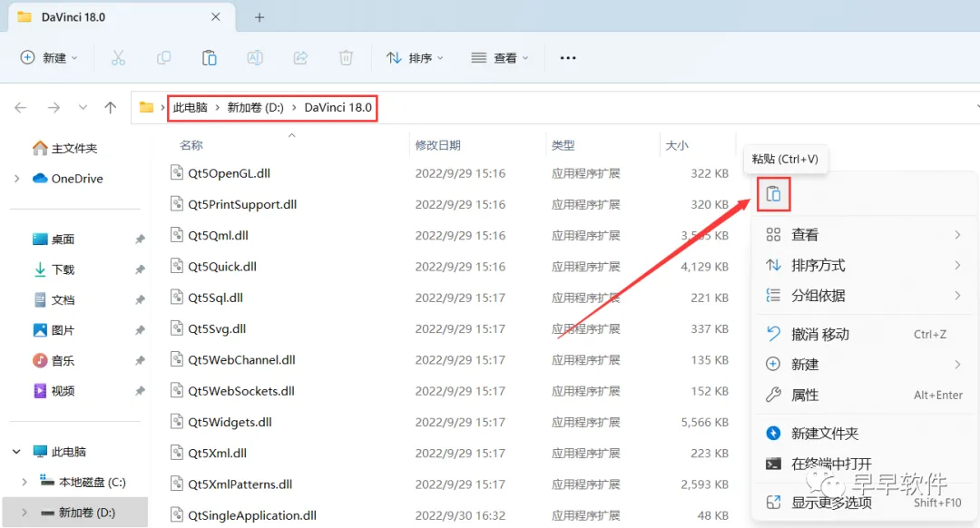Choose 撤消 移动 from context menu
Screen dimensions: 980x528
[865, 334]
